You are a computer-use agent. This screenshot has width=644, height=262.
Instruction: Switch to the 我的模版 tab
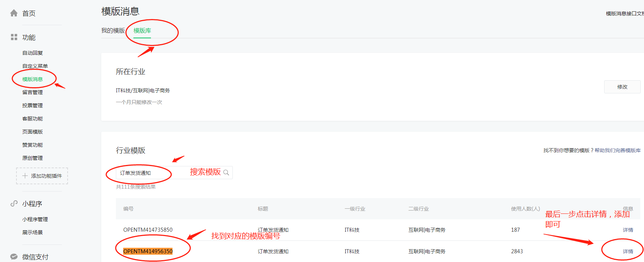[113, 31]
